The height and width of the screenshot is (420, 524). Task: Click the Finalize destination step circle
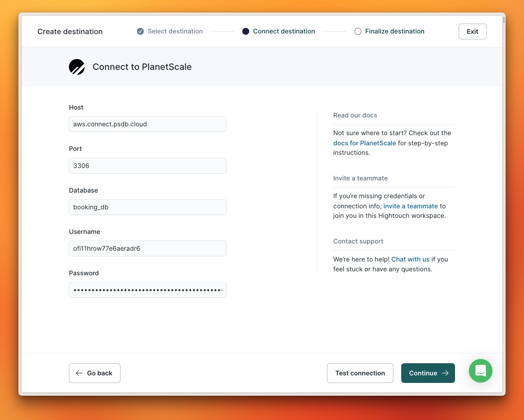[x=358, y=31]
